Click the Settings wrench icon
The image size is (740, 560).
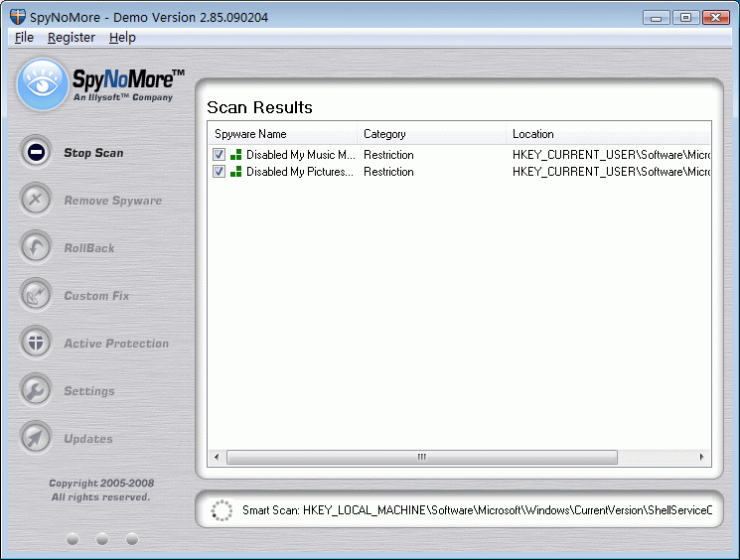pyautogui.click(x=36, y=390)
